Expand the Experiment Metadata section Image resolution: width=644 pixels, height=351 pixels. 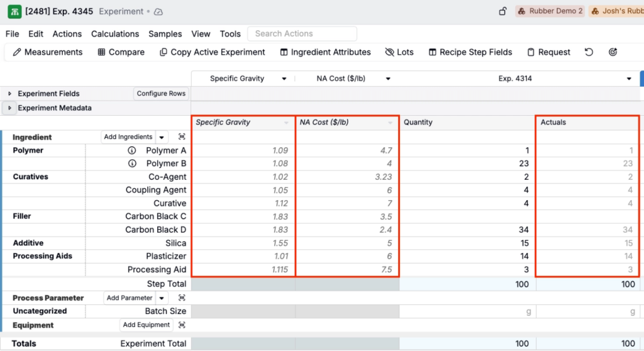click(9, 108)
